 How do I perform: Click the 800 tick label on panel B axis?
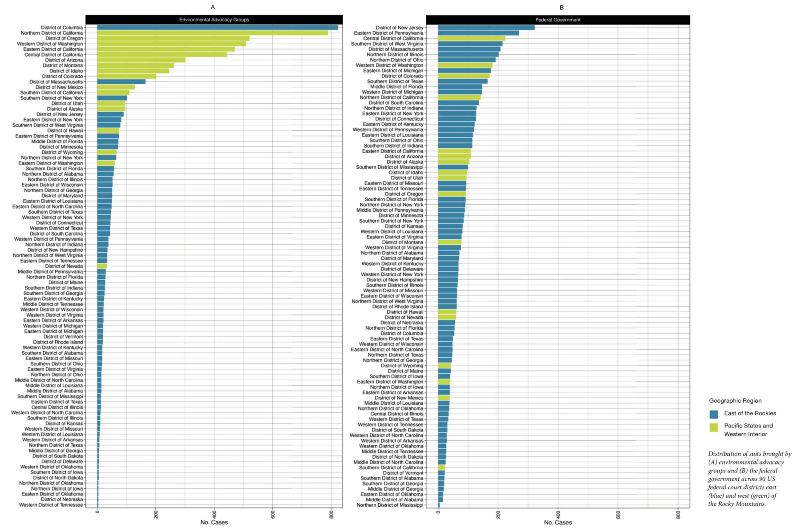pyautogui.click(x=678, y=515)
